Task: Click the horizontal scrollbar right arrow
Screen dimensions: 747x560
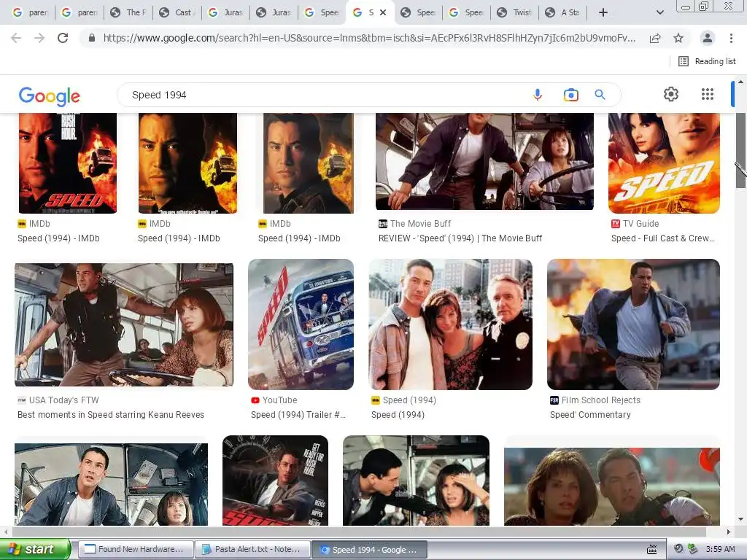Action: pos(729,532)
